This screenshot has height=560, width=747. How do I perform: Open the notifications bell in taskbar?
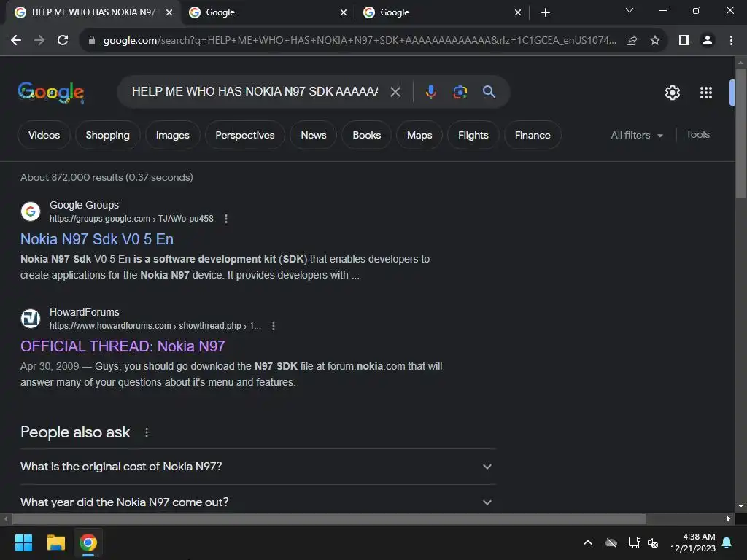(727, 542)
